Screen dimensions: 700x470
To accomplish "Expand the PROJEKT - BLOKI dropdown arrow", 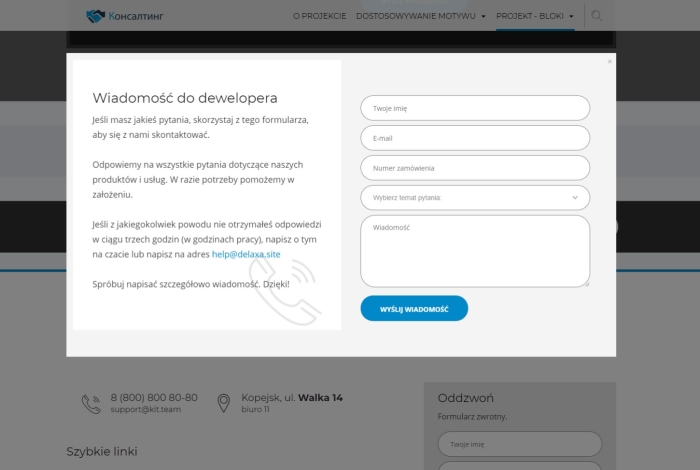I will (569, 17).
